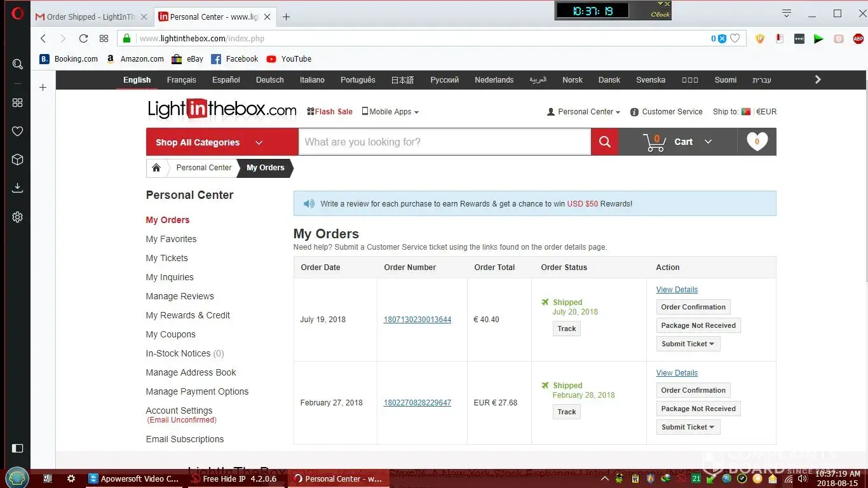Open Manage Payment Options
Viewport: 868px width, 488px height.
coord(197,391)
